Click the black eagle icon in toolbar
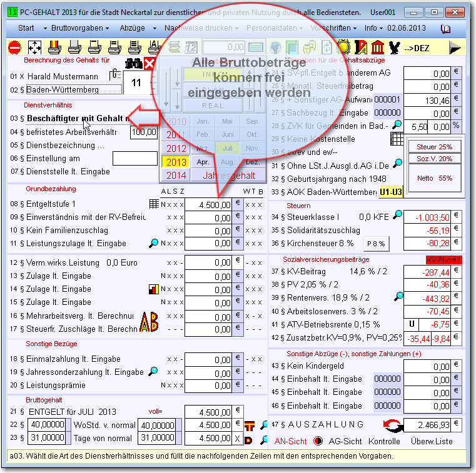The image size is (476, 473). click(x=394, y=47)
